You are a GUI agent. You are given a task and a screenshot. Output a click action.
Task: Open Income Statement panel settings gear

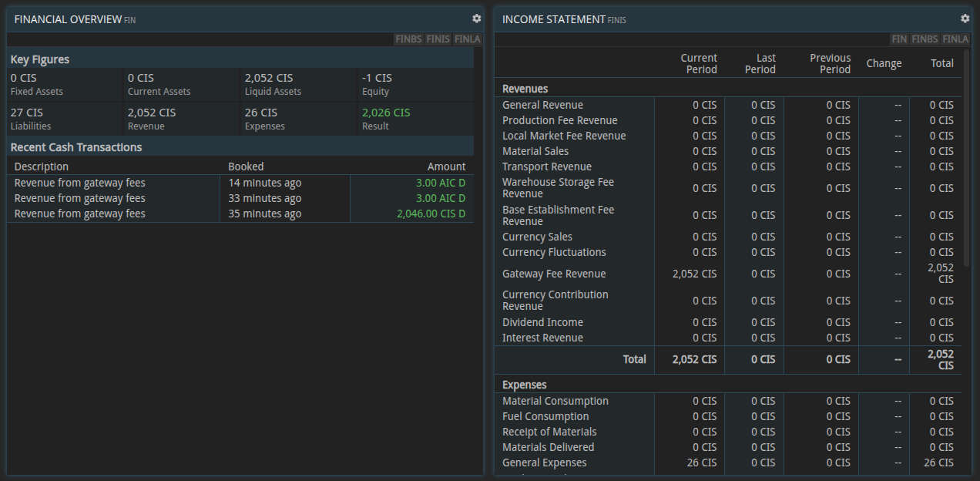coord(965,18)
